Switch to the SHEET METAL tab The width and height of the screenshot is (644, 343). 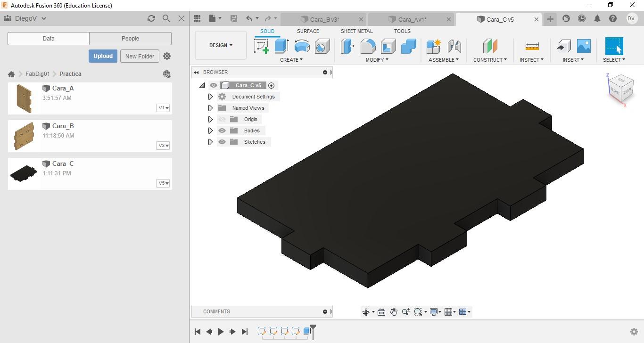[x=357, y=31]
